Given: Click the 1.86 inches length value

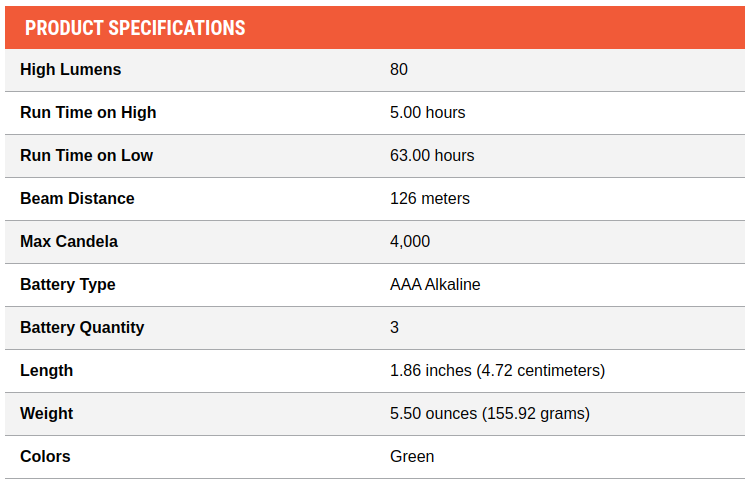Looking at the screenshot, I should tap(497, 370).
